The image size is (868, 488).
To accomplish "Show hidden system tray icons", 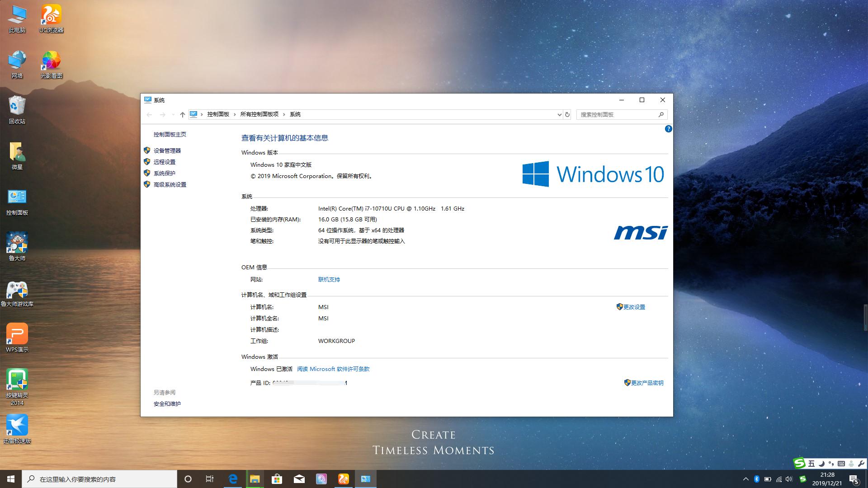I will pyautogui.click(x=745, y=479).
